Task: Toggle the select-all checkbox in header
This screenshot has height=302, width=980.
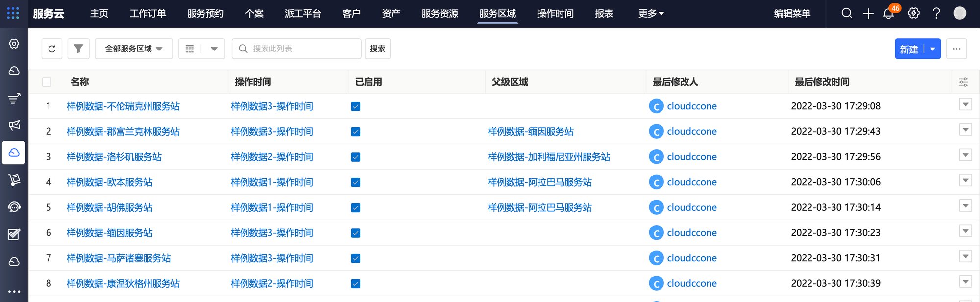Action: click(x=47, y=82)
